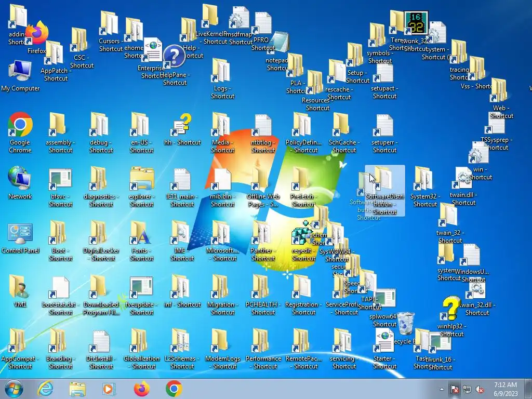Select the twunk_32 shortcut icon
Image resolution: width=532 pixels, height=399 pixels.
(416, 23)
